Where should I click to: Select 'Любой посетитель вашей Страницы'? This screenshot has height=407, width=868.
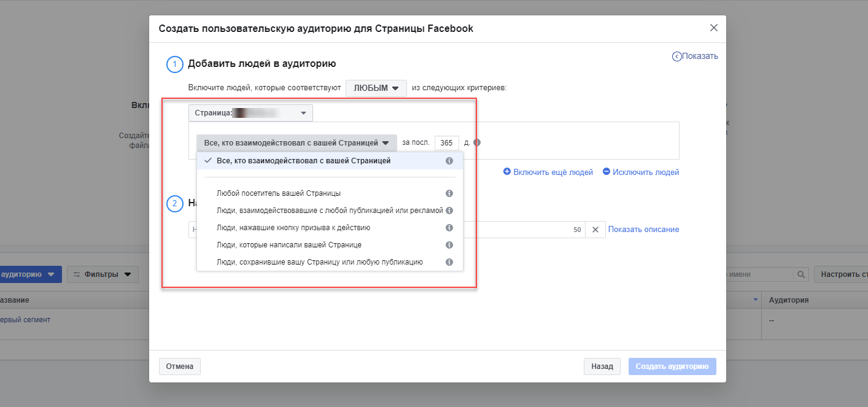click(330, 193)
